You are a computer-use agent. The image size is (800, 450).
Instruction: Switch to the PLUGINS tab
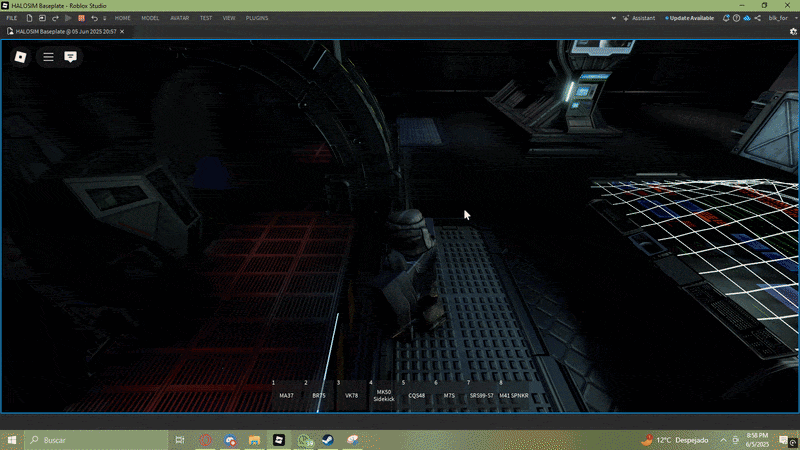258,18
